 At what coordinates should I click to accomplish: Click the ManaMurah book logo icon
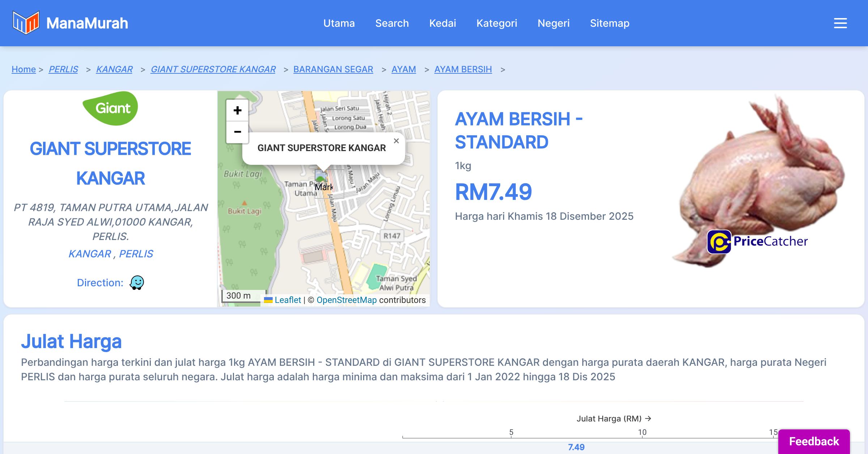tap(26, 23)
